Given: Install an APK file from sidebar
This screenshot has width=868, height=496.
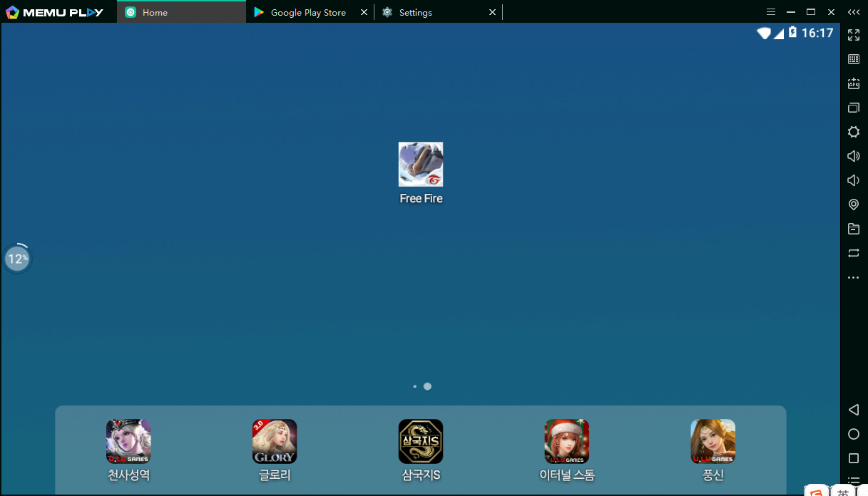Looking at the screenshot, I should point(854,83).
